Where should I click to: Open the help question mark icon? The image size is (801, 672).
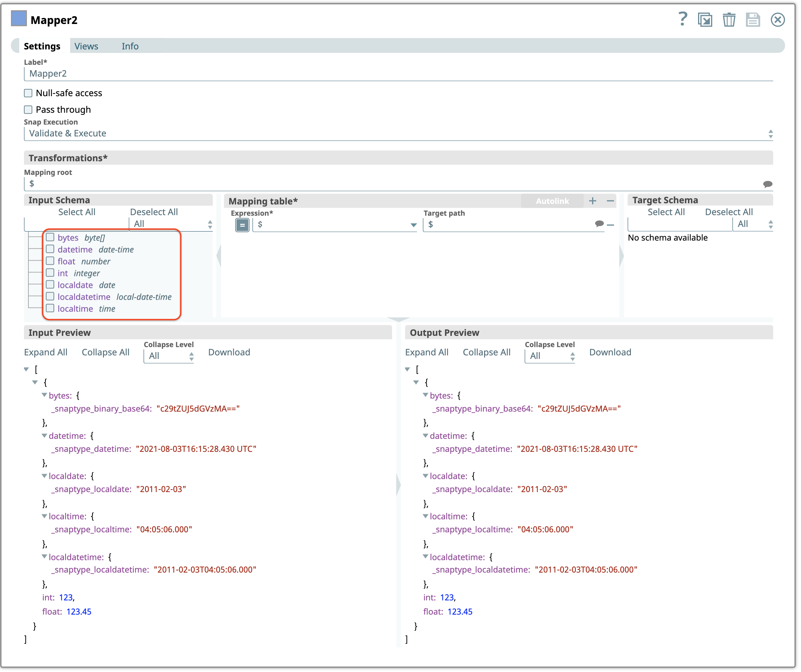(x=683, y=19)
